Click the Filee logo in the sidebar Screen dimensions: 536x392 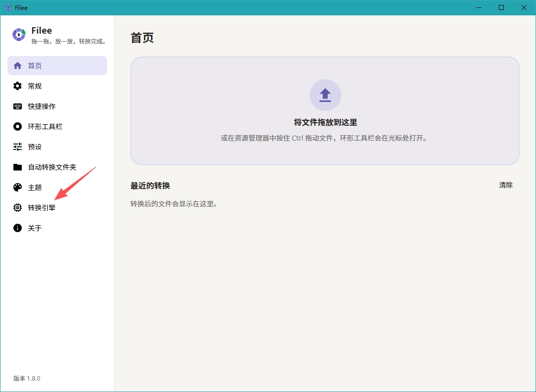click(x=19, y=35)
